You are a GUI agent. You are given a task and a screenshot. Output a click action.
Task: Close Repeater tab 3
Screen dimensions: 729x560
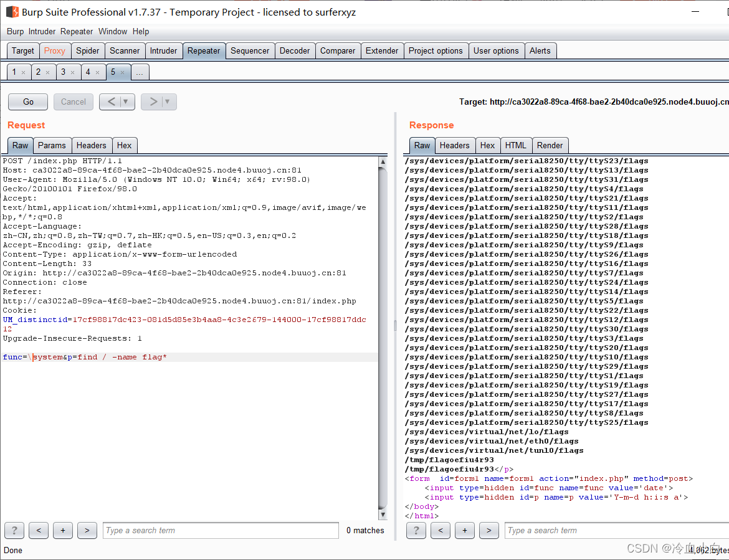tap(72, 72)
